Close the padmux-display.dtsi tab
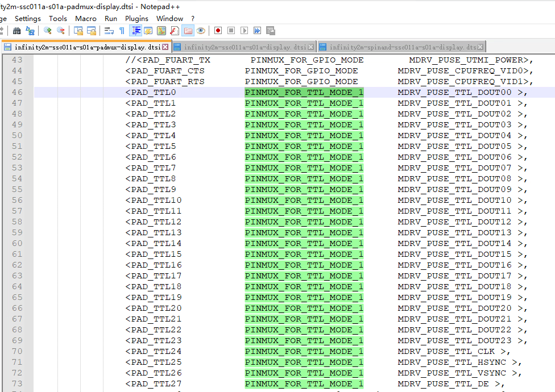 coord(165,47)
